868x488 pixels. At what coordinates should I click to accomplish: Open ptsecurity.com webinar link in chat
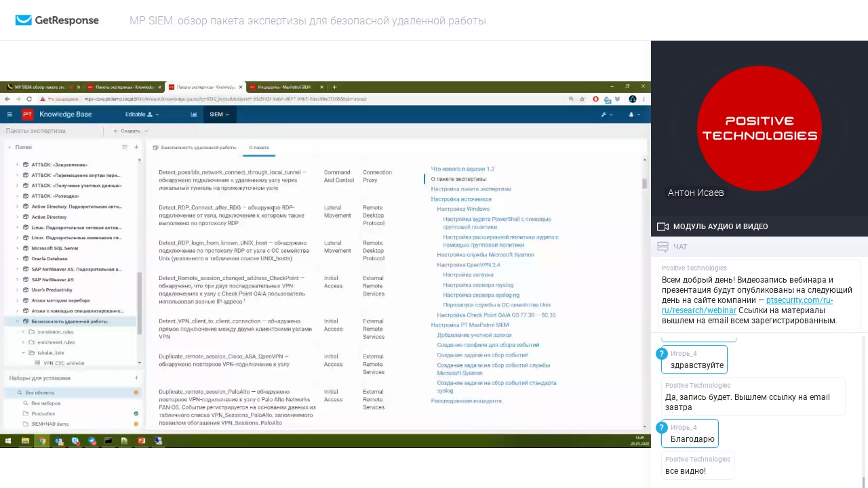pyautogui.click(x=748, y=305)
